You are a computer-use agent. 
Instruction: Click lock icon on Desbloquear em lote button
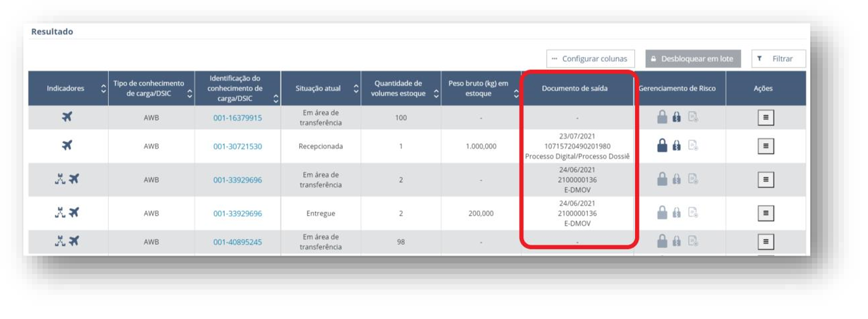tap(653, 59)
